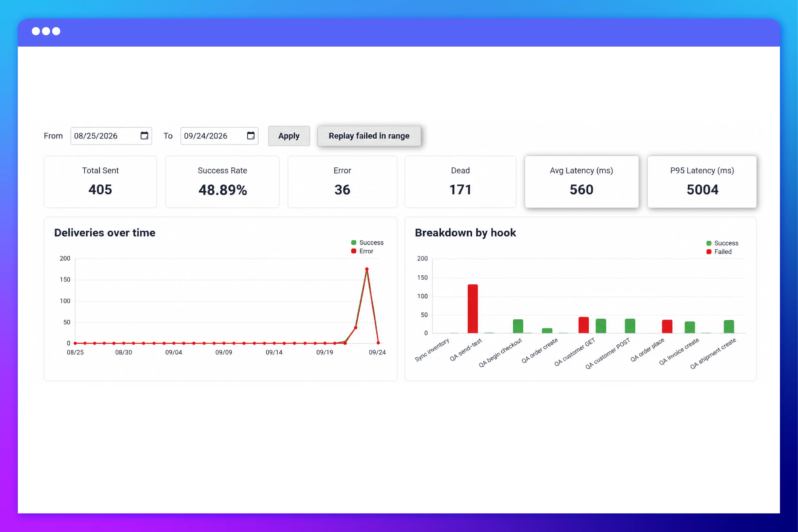The height and width of the screenshot is (532, 798).
Task: Click the peak data point in Deliveries chart
Action: pos(367,269)
